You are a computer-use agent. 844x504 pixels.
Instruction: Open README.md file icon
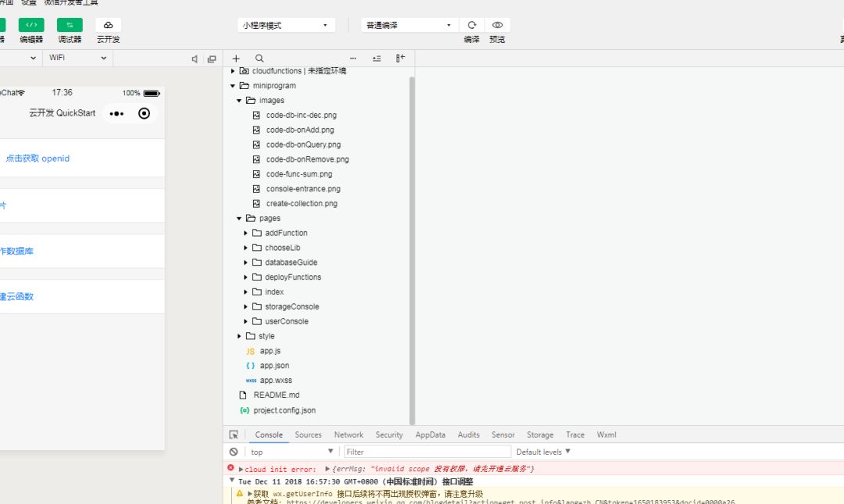coord(243,395)
